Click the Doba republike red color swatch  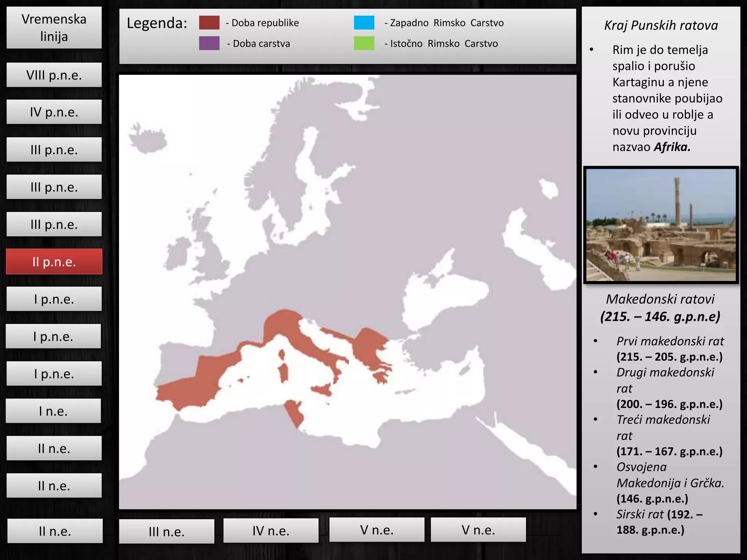coord(209,23)
